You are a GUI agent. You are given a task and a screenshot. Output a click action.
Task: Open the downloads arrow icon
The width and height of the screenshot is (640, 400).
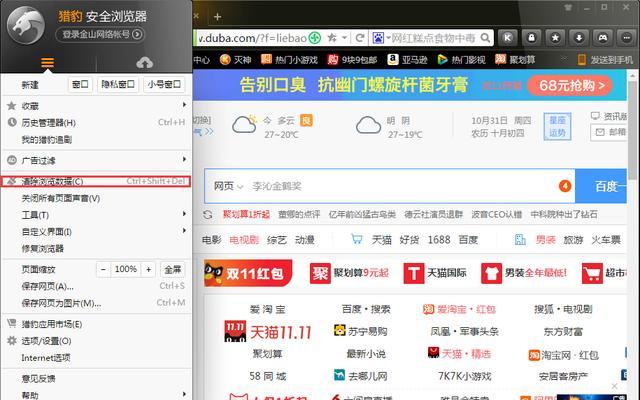579,38
